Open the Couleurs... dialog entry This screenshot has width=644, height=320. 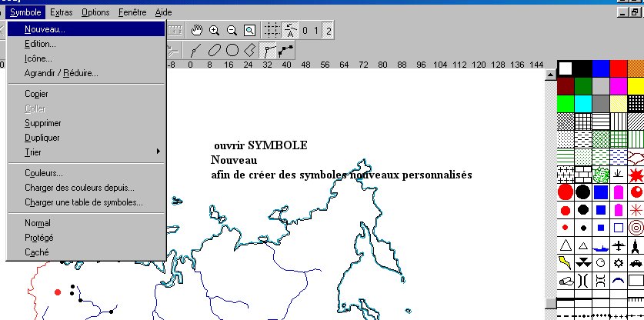coord(43,173)
